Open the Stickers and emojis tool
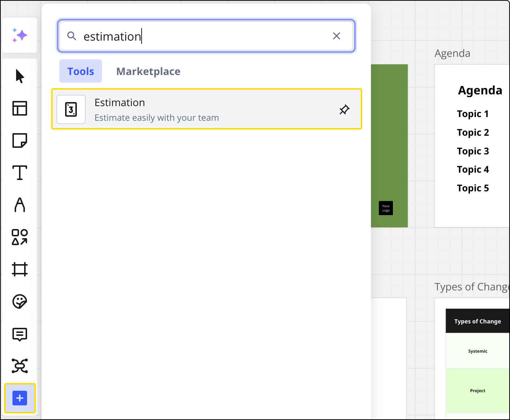The image size is (510, 420). (x=20, y=301)
